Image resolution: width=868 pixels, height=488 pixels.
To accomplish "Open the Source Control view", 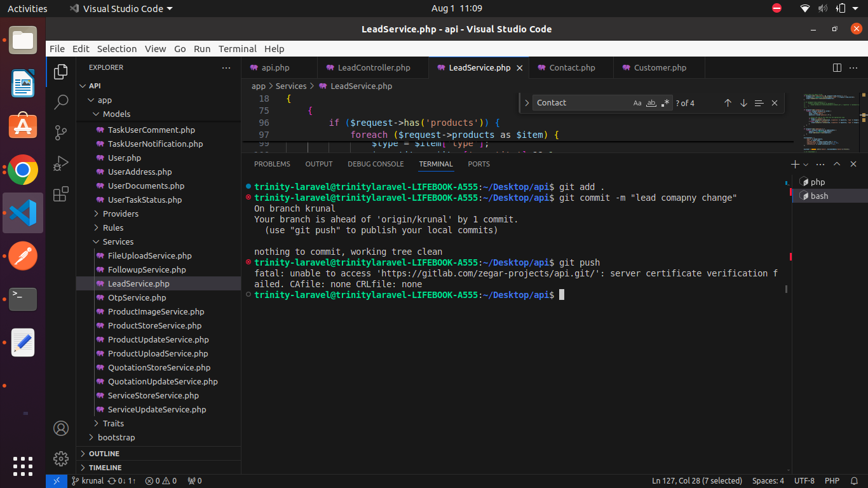I will pos(61,132).
